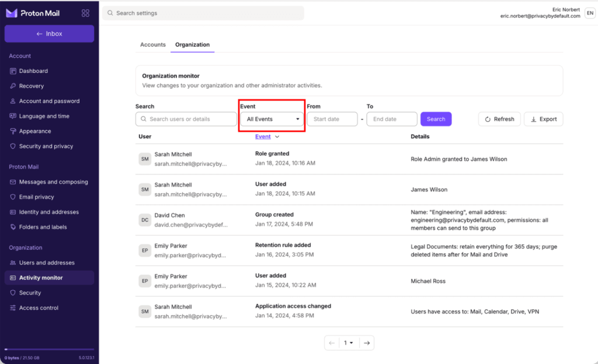Select the Organization tab
Image resolution: width=598 pixels, height=364 pixels.
(x=192, y=44)
